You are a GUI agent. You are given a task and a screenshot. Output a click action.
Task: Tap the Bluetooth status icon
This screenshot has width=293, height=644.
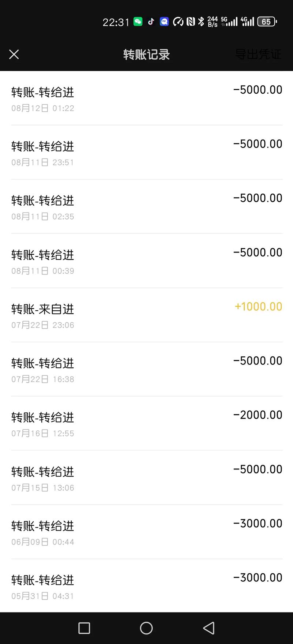pyautogui.click(x=201, y=22)
